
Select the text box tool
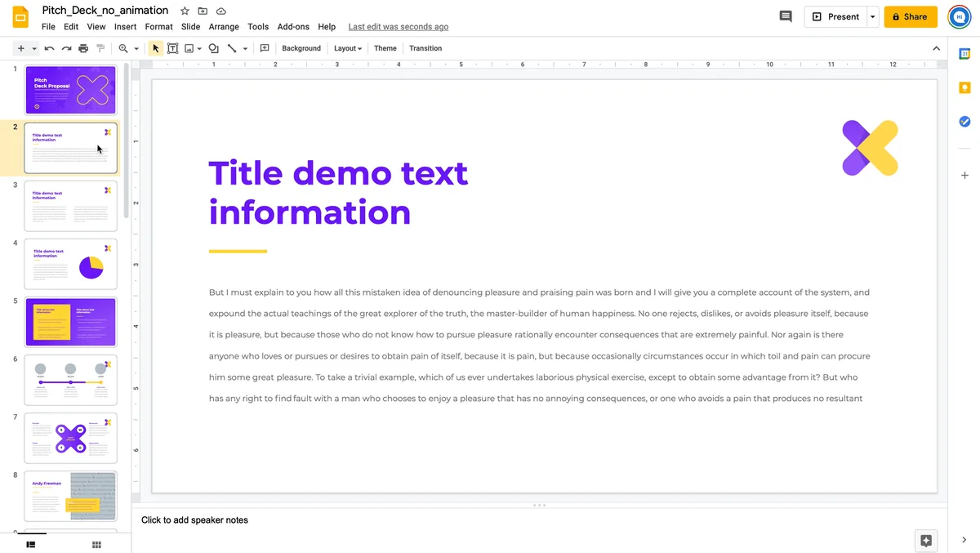(x=173, y=48)
